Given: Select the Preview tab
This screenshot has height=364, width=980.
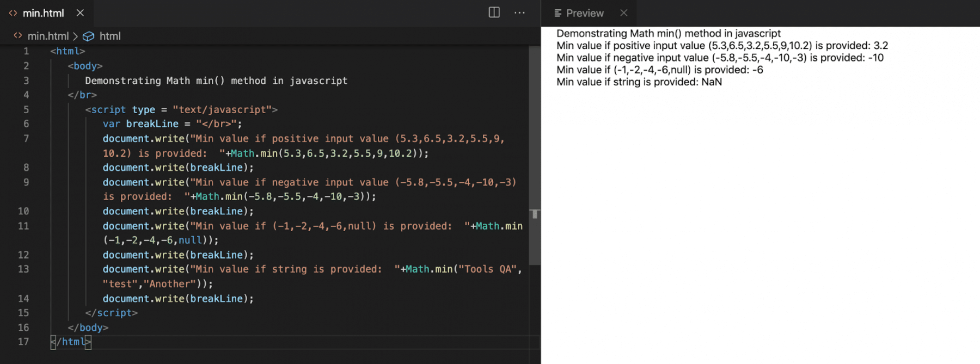Looking at the screenshot, I should pos(585,13).
